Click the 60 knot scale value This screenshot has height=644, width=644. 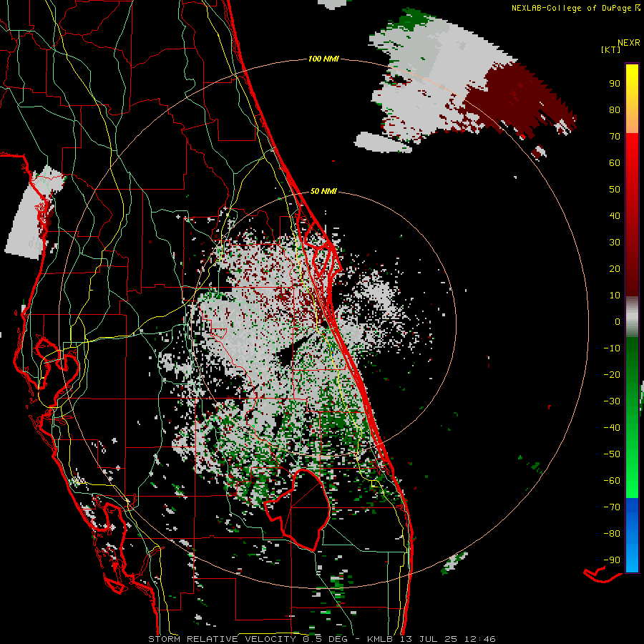(615, 163)
